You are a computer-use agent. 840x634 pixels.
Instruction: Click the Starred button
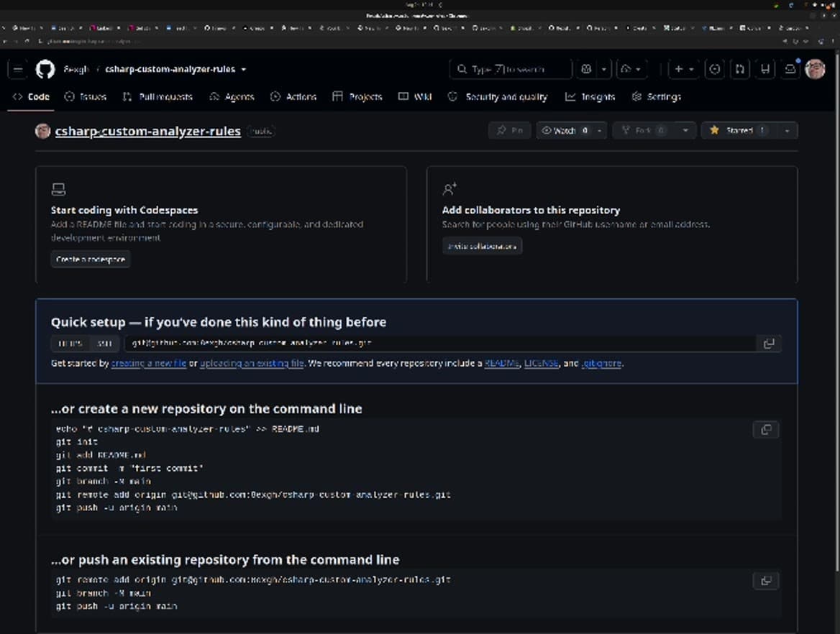(739, 131)
